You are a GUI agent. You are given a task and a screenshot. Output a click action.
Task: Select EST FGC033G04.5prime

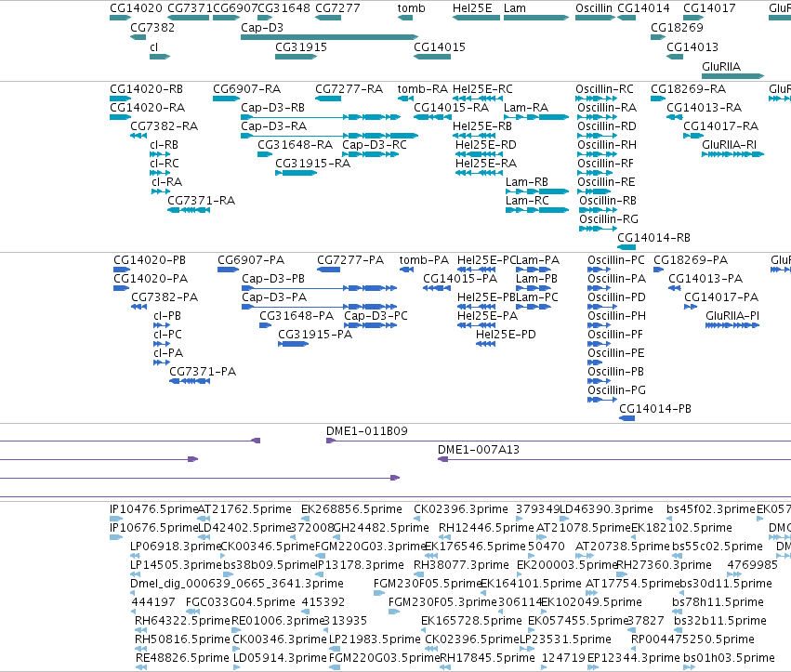tap(192, 613)
